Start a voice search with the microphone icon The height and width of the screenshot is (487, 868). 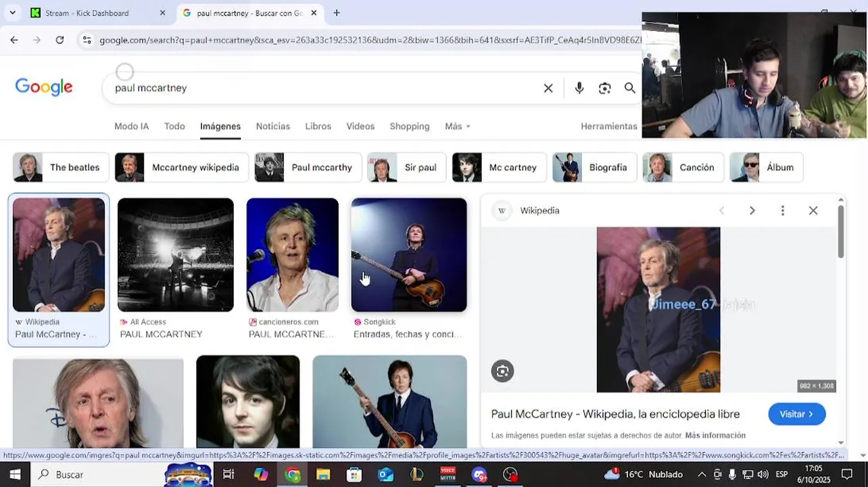pos(579,88)
